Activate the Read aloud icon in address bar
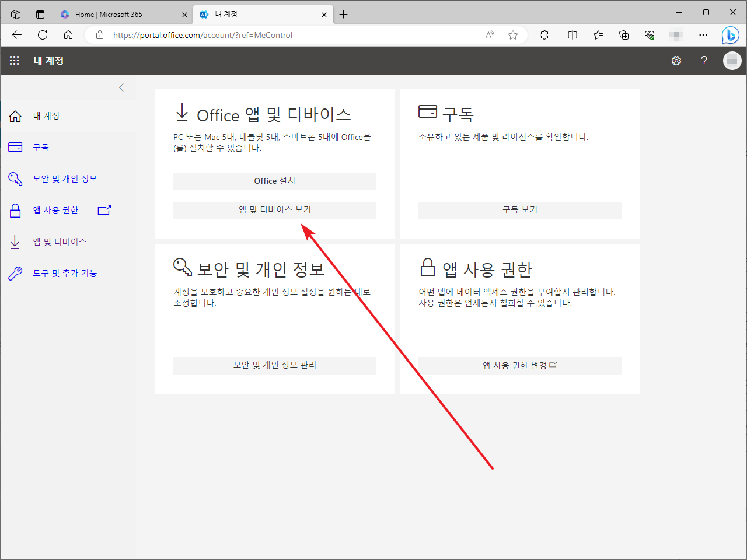The height and width of the screenshot is (560, 747). (490, 35)
